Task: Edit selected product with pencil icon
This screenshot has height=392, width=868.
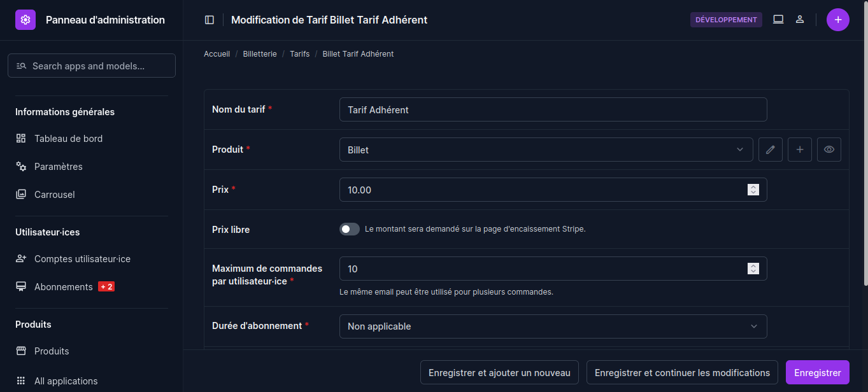Action: click(771, 150)
